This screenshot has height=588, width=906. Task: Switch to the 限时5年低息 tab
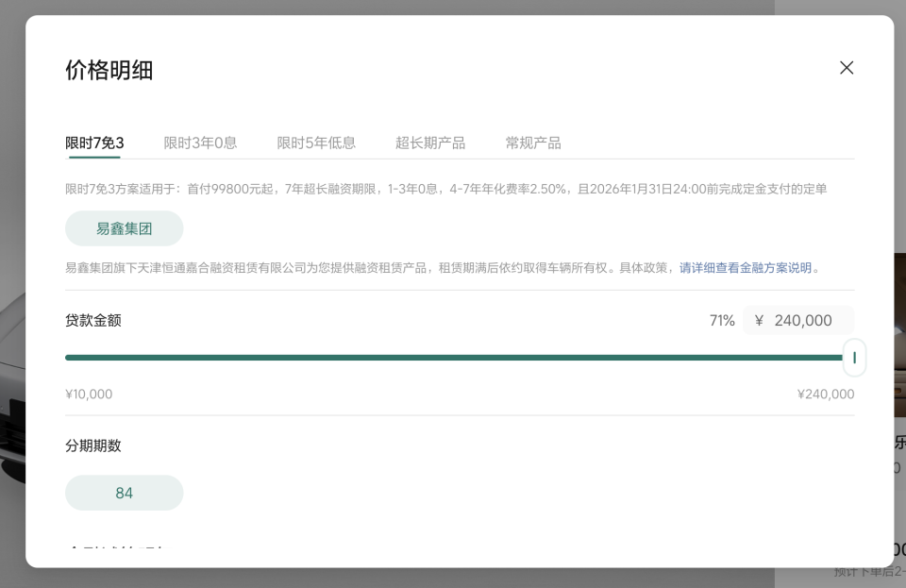click(316, 143)
